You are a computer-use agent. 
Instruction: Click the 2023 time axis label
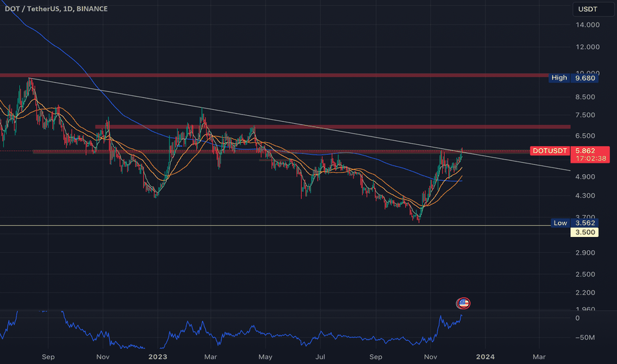click(x=158, y=357)
